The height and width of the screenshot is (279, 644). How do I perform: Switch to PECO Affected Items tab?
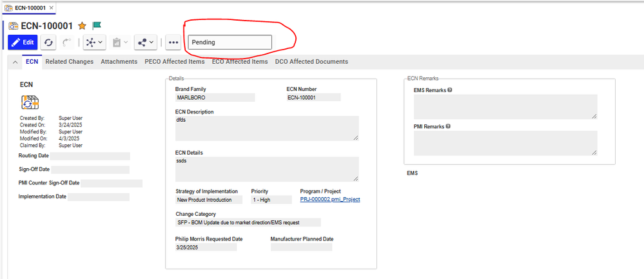click(x=175, y=62)
